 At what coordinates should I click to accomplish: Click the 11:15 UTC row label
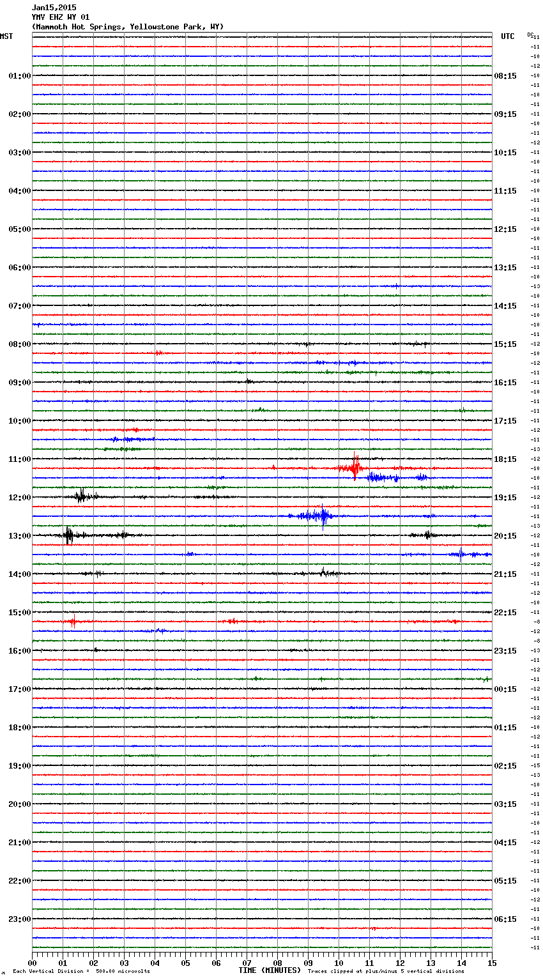505,191
